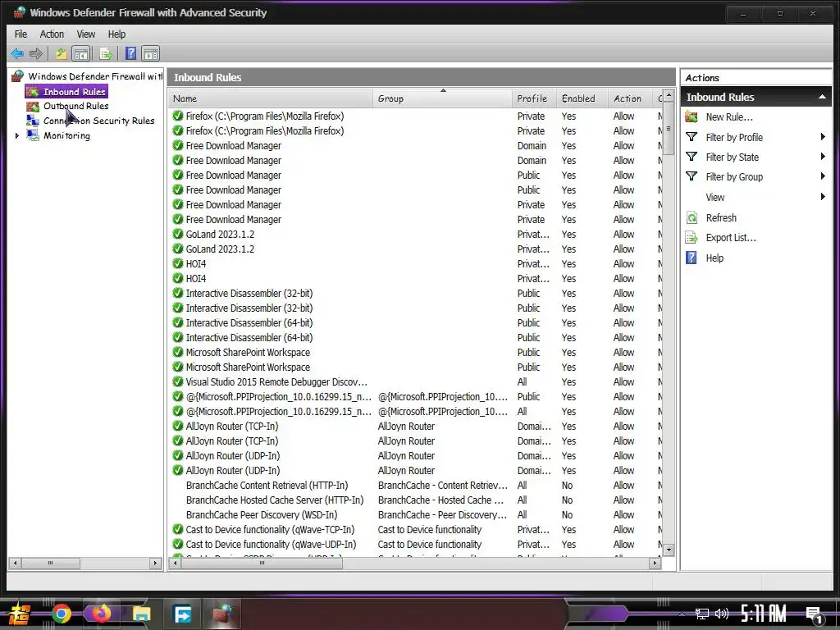840x630 pixels.
Task: Open File Explorer from the taskbar
Action: click(141, 614)
